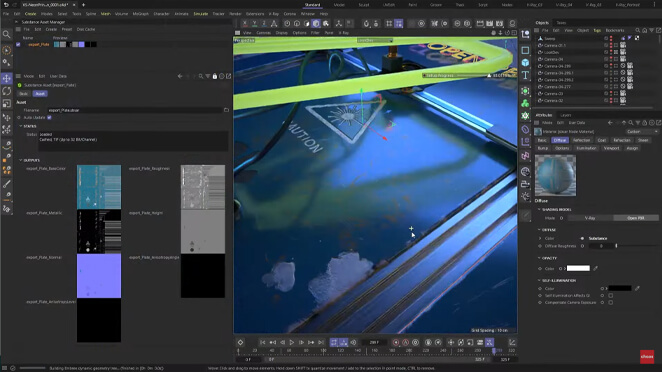Open the Custom dropdown in Attributes
The height and width of the screenshot is (372, 662).
(642, 132)
